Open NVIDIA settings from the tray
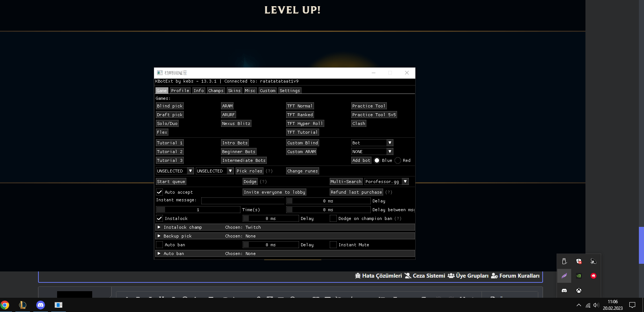 coord(579,276)
